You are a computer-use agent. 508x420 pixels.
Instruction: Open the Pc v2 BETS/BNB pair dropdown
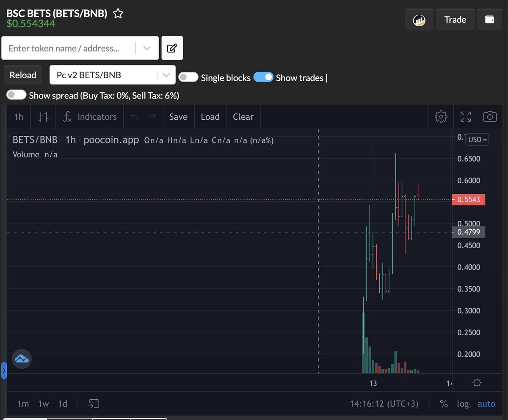point(113,75)
